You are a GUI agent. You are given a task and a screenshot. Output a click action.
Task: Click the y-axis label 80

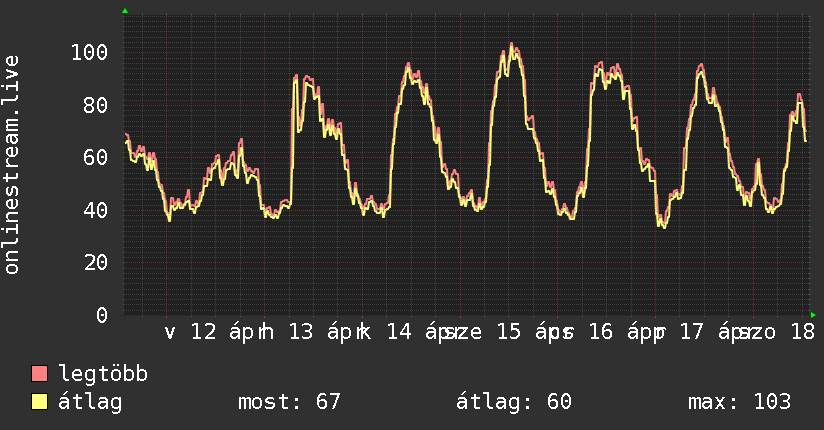[96, 105]
